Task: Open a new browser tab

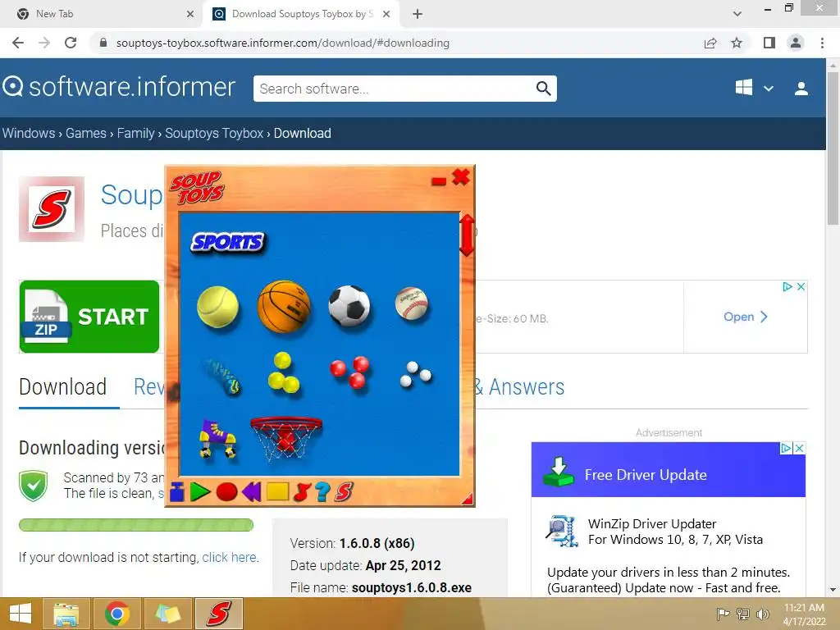Action: click(x=418, y=15)
